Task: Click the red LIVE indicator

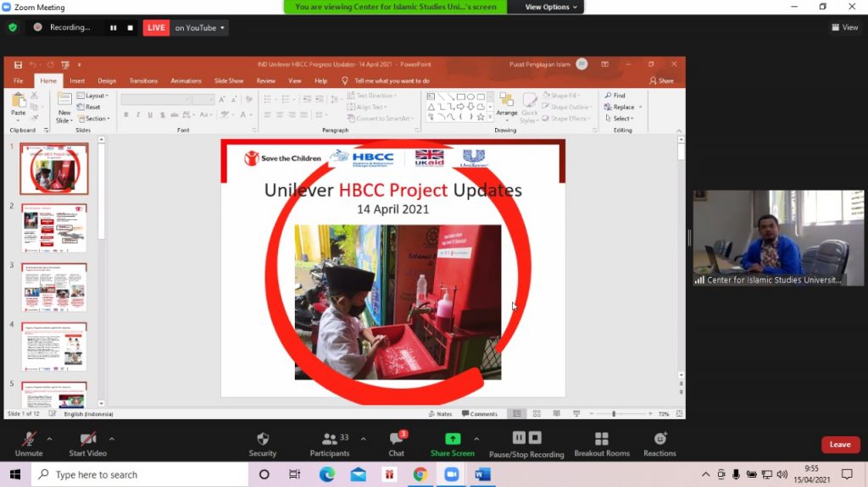Action: (156, 28)
